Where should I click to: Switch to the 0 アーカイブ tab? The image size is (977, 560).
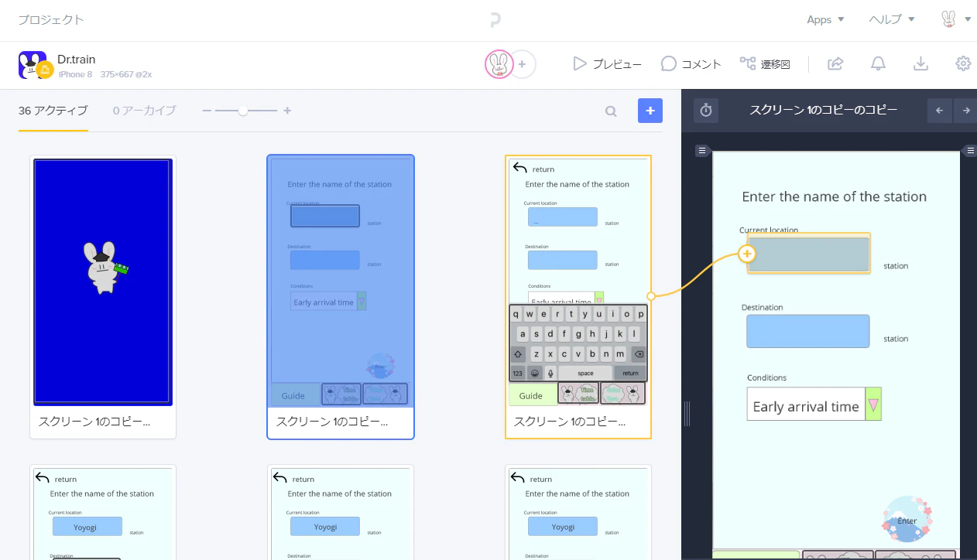pos(145,111)
